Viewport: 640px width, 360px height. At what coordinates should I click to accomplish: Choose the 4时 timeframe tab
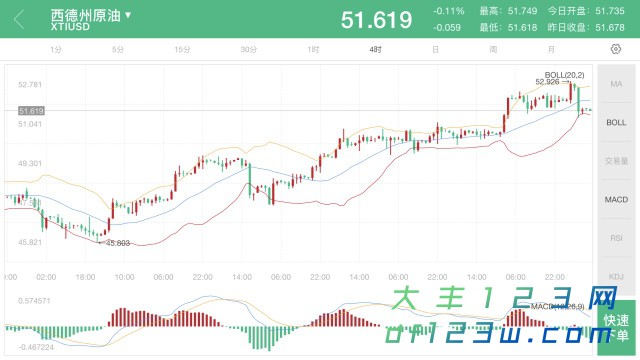[x=375, y=50]
